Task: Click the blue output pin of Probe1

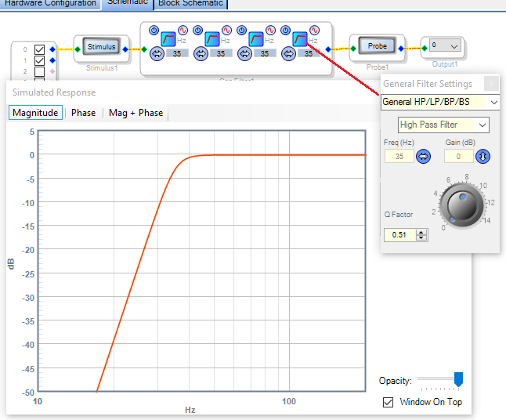Action: coord(401,49)
